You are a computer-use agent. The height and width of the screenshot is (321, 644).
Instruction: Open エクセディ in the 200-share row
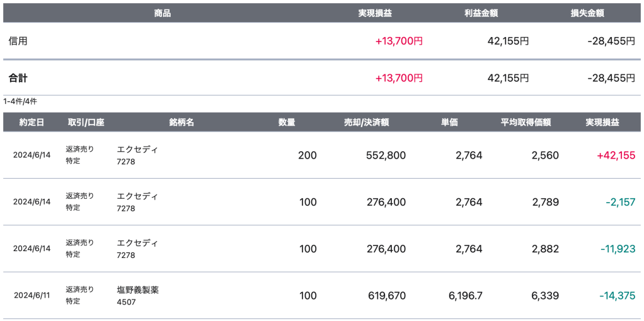click(137, 150)
